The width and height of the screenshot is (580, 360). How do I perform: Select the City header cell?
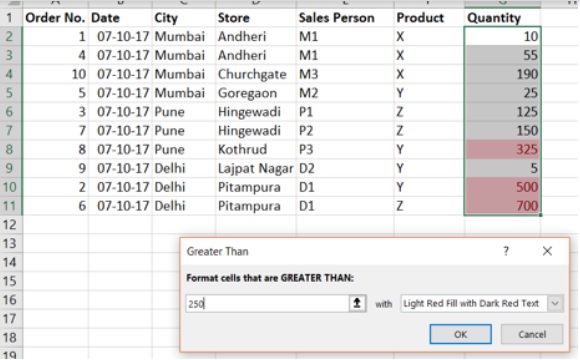pyautogui.click(x=184, y=17)
